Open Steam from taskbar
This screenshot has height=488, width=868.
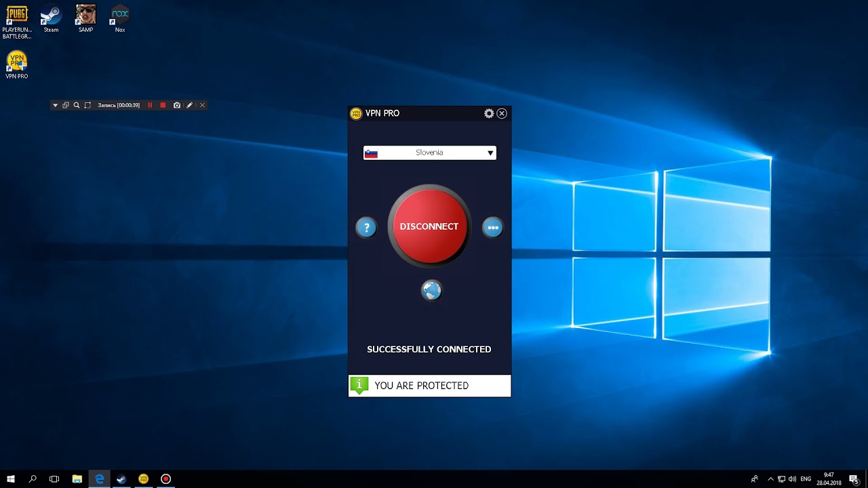tap(121, 479)
